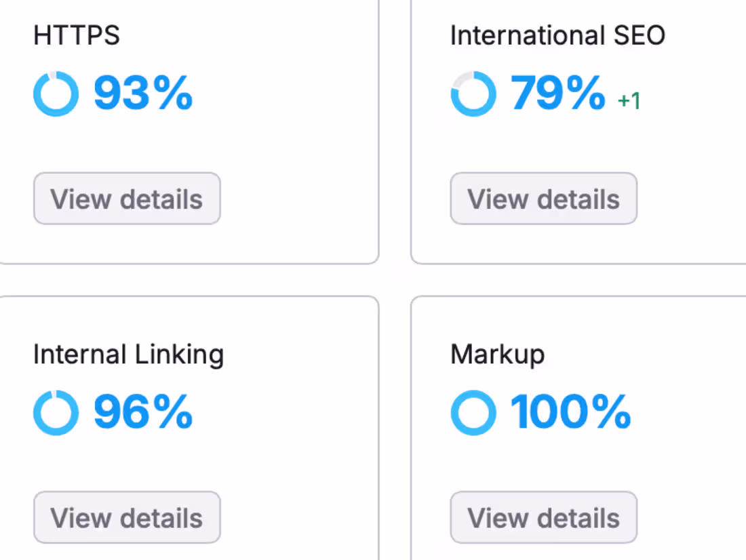The width and height of the screenshot is (746, 560).
Task: Click the Markup 100% progress circle
Action: [473, 412]
